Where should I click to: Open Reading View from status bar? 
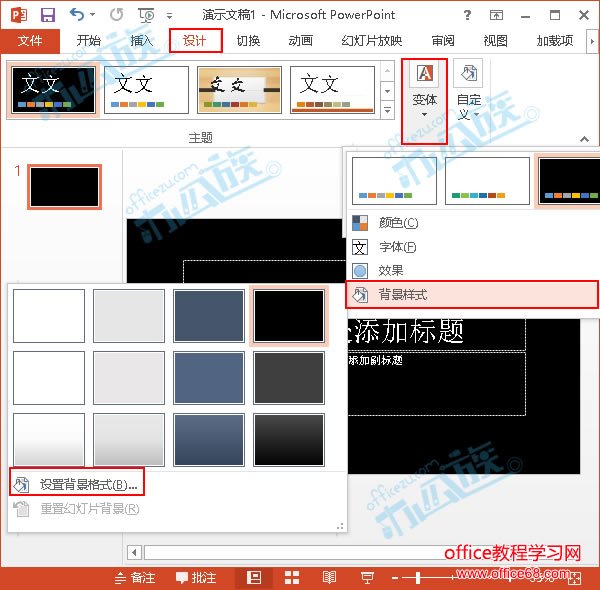pyautogui.click(x=329, y=577)
